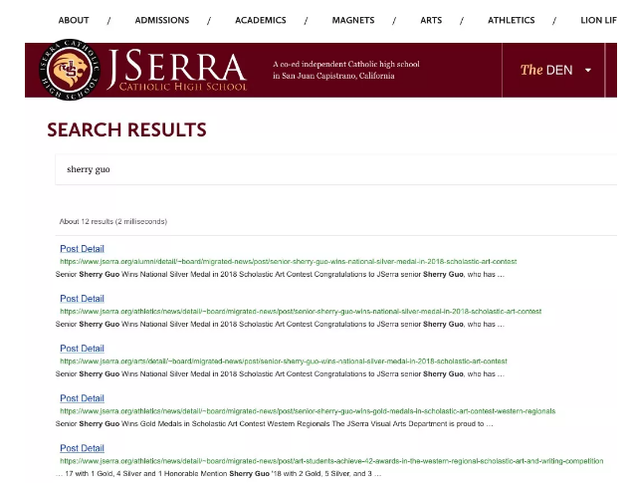630x485 pixels.
Task: Open The DEN menu label
Action: (x=546, y=70)
